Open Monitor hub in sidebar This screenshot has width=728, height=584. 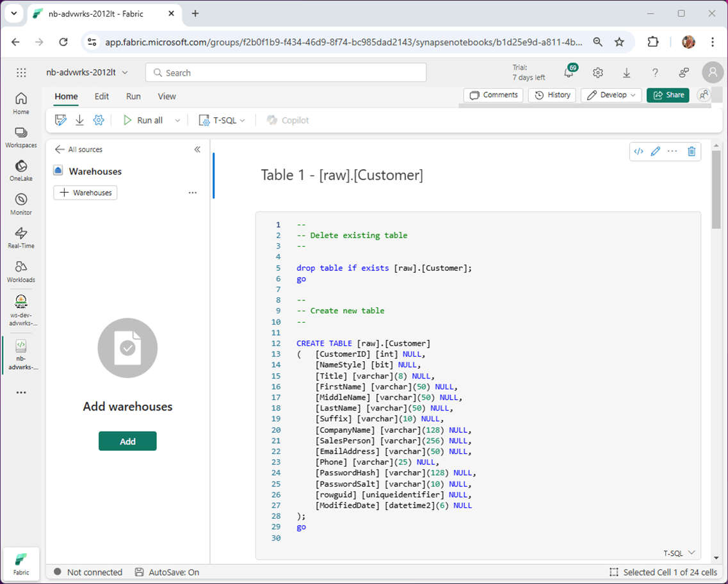point(21,200)
